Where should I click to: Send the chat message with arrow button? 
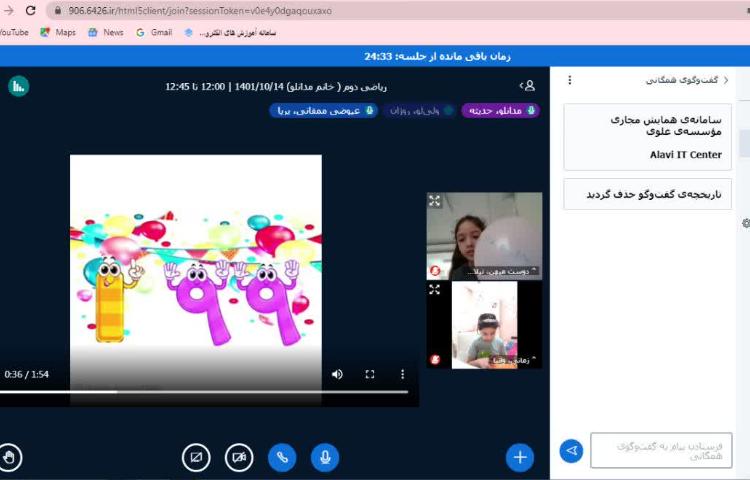pyautogui.click(x=571, y=451)
